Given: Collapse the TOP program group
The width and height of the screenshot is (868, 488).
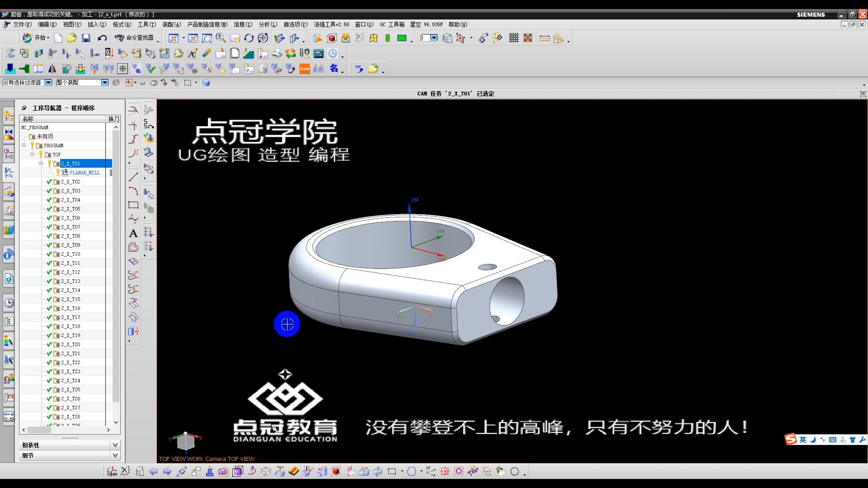Looking at the screenshot, I should point(33,154).
